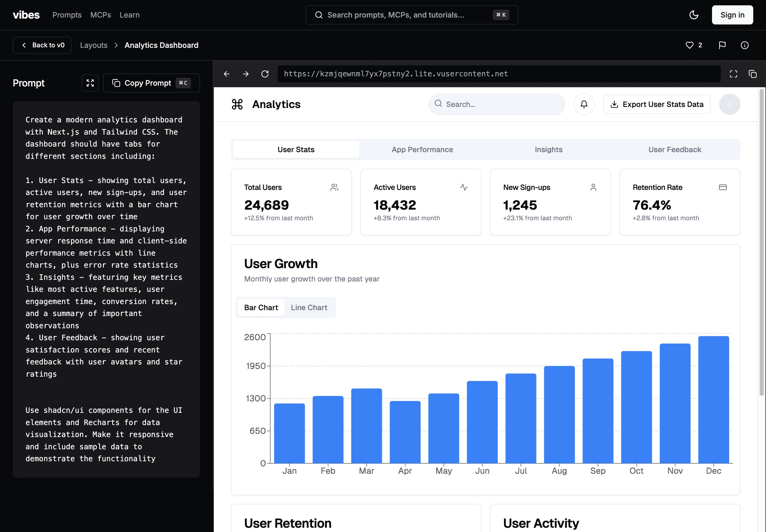Select the Bar Chart view
Screen dimensions: 766x532
tap(261, 308)
